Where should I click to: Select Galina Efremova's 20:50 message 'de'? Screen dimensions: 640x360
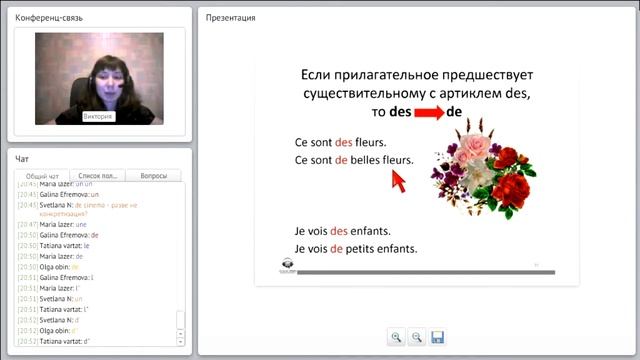[x=58, y=235]
